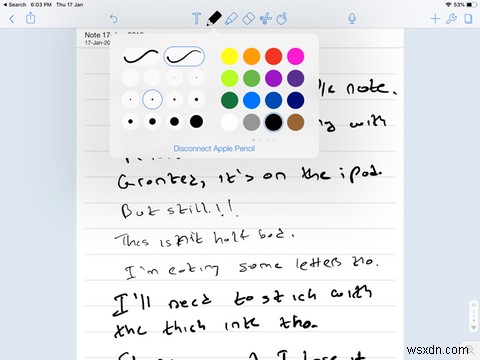This screenshot has height=360, width=480.
Task: Choose the highlighted variable-width stroke style
Action: click(184, 56)
